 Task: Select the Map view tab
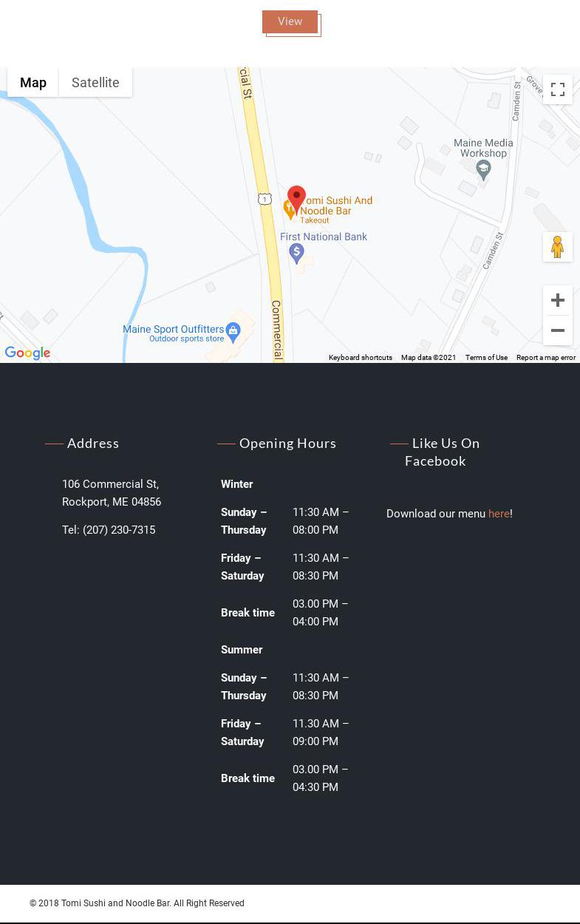[x=33, y=83]
